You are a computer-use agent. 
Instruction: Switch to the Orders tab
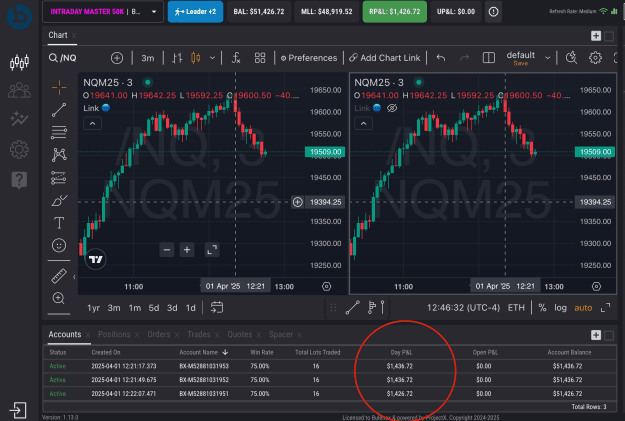pos(159,334)
